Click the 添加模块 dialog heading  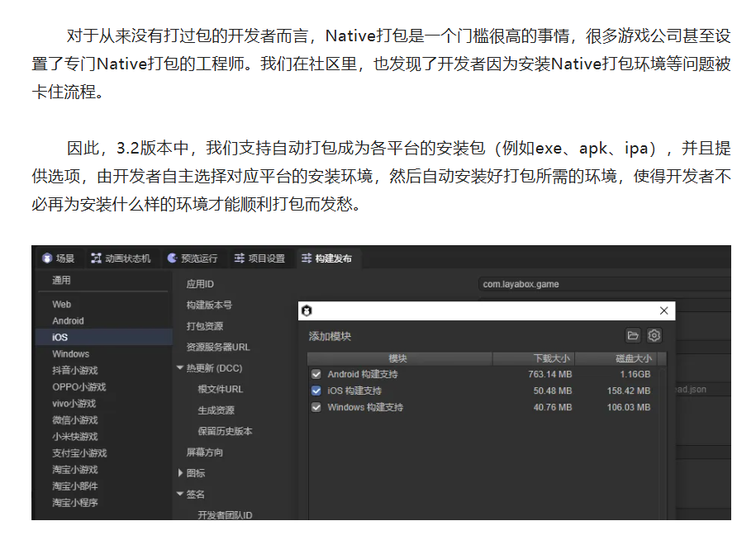click(x=330, y=336)
